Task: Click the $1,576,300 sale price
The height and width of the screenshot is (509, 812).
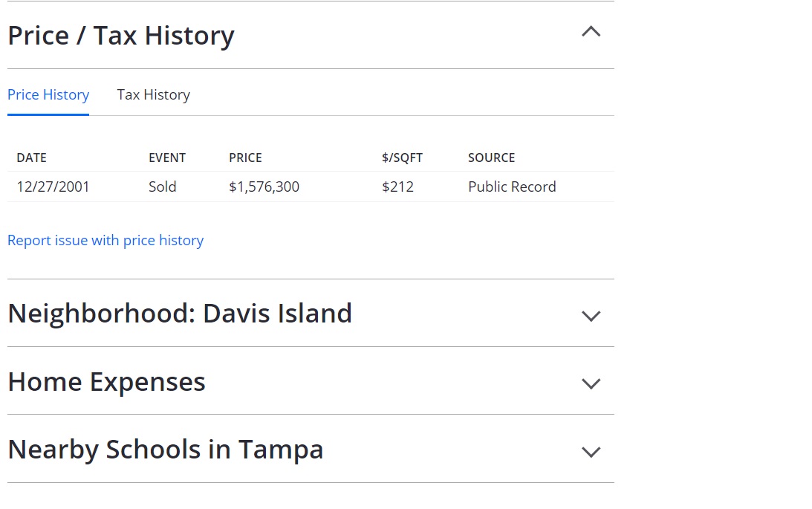Action: pos(264,187)
